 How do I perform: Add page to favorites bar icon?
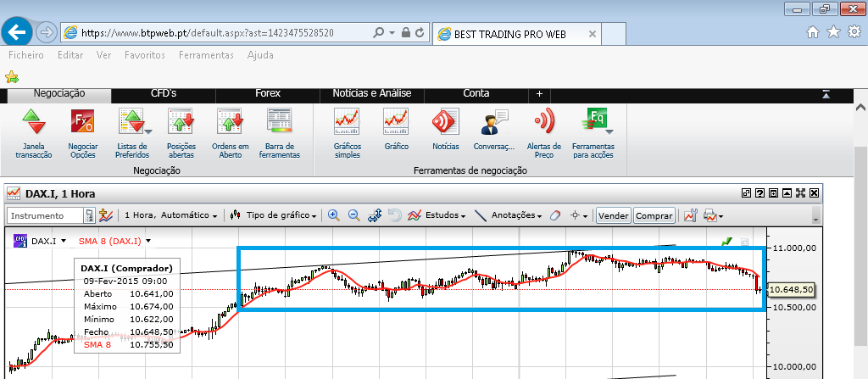tap(12, 77)
